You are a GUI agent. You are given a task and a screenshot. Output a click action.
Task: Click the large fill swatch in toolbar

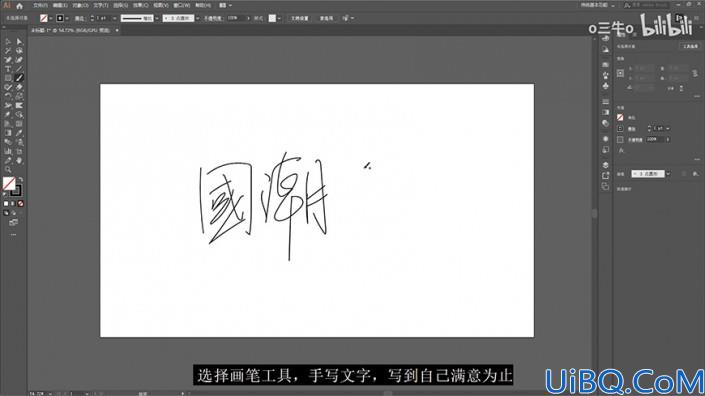coord(9,183)
